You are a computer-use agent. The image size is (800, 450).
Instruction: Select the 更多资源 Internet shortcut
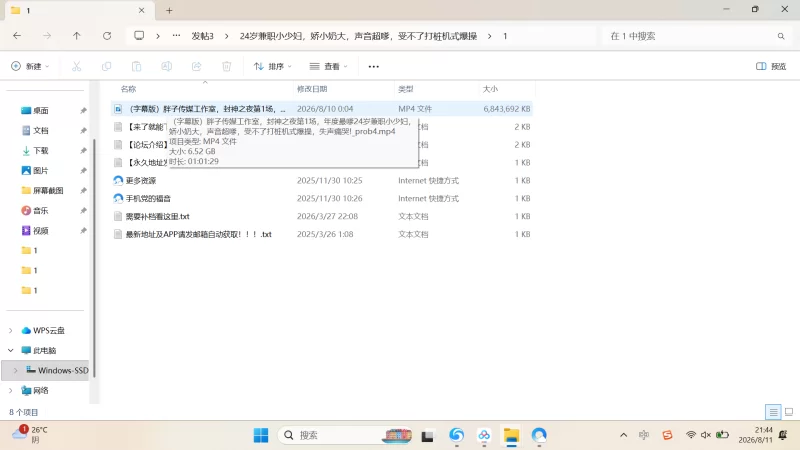[141, 181]
